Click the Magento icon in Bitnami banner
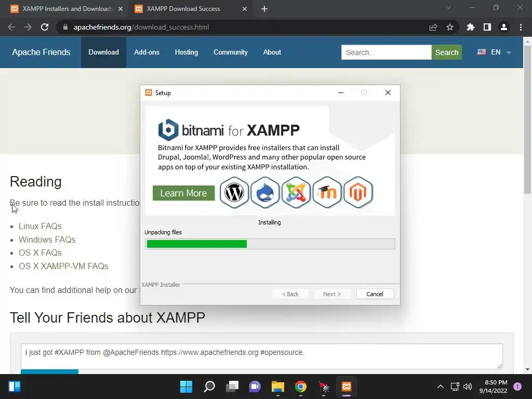This screenshot has width=532, height=399. [358, 192]
